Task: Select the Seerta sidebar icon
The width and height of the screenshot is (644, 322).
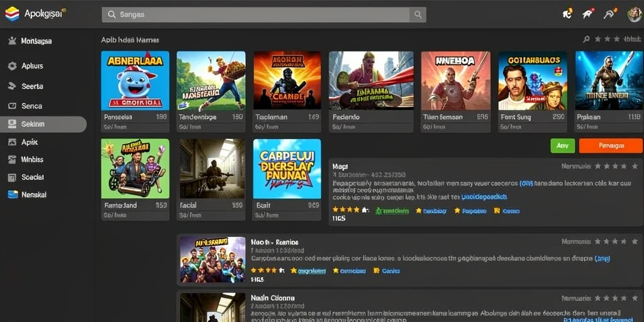Action: (x=13, y=86)
